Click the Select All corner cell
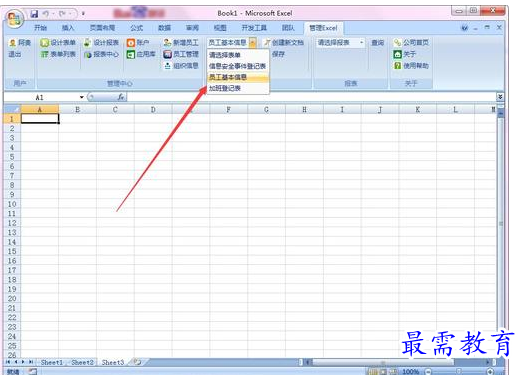This screenshot has width=523, height=375. tap(12, 109)
